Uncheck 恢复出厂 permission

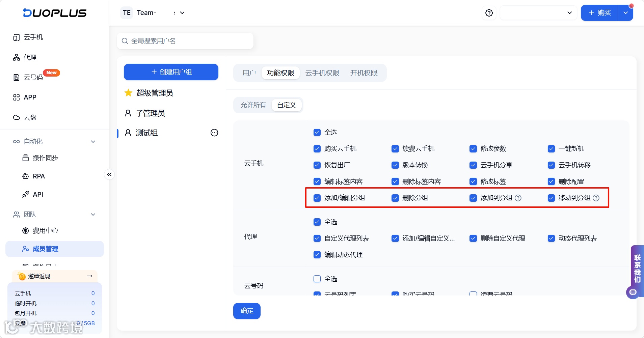tap(317, 165)
